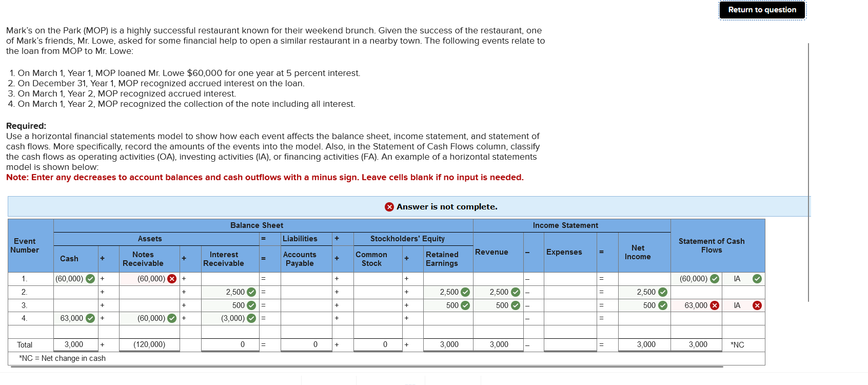Open event 1 cash flow classification IA dropdown
Screen dimensions: 868x385
click(743, 279)
